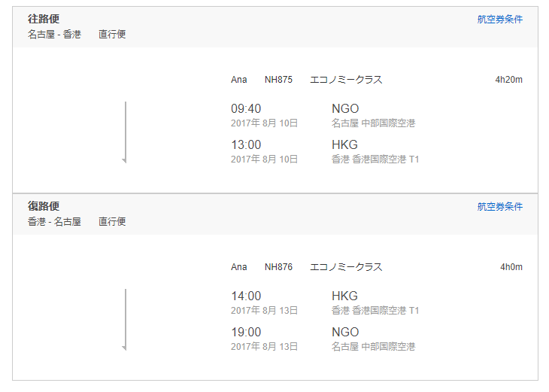Click the 往路便 section heading
Image resolution: width=549 pixels, height=392 pixels.
(44, 19)
